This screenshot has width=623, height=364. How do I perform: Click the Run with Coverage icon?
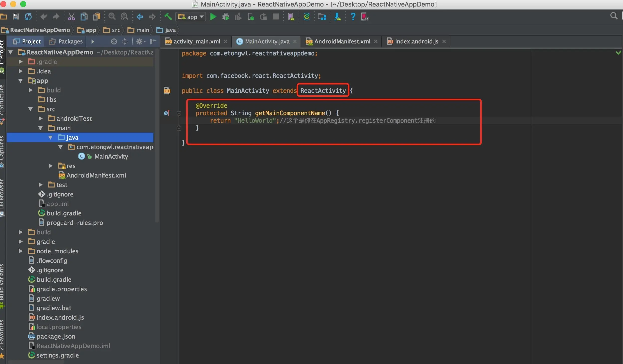pos(238,17)
